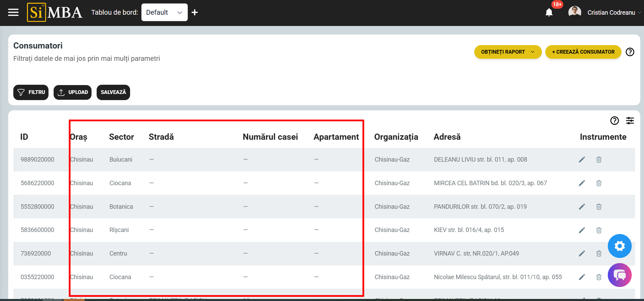Expand the Obțineți Raport dropdown

point(507,52)
